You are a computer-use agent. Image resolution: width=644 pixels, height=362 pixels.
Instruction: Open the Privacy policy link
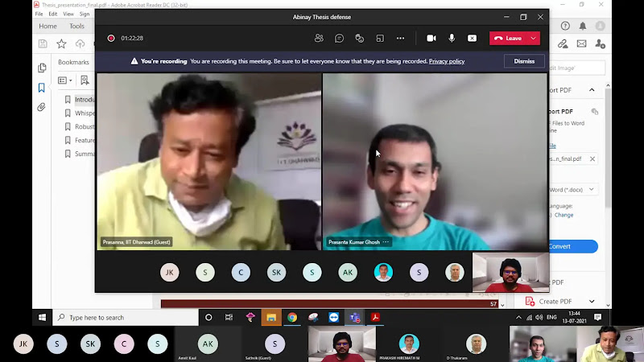447,61
